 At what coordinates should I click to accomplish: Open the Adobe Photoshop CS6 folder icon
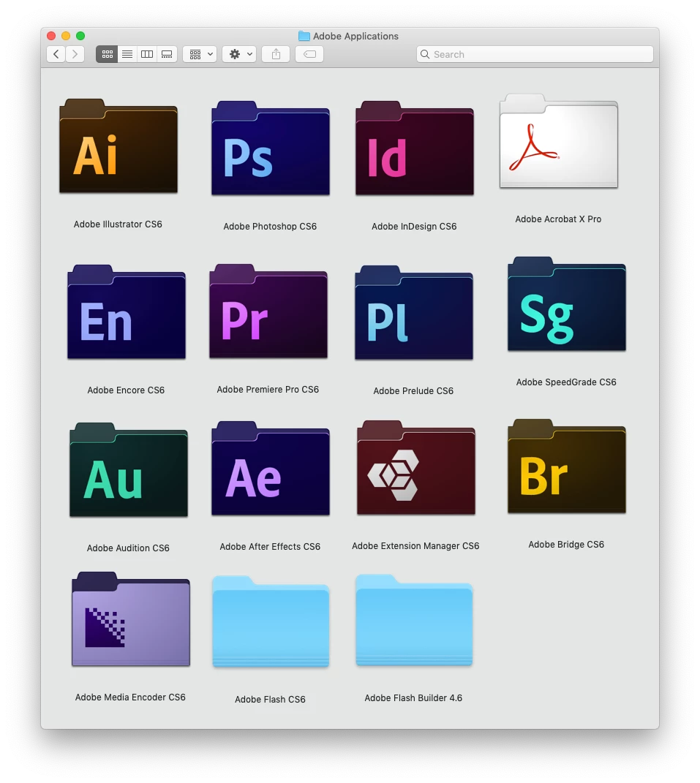(271, 148)
